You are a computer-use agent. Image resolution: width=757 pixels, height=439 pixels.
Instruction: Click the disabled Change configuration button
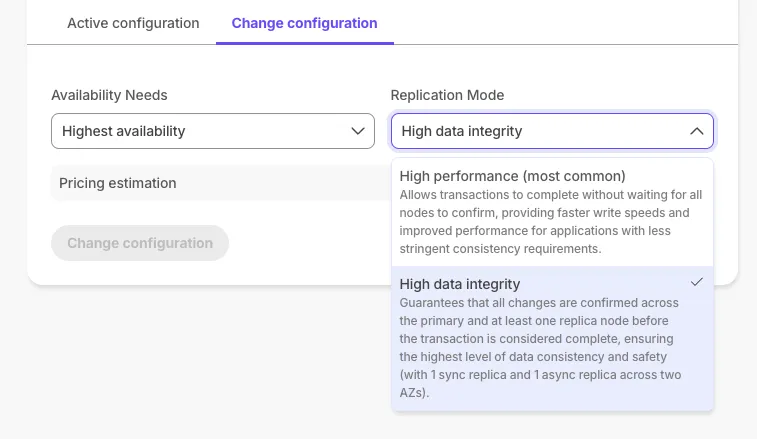coord(140,243)
